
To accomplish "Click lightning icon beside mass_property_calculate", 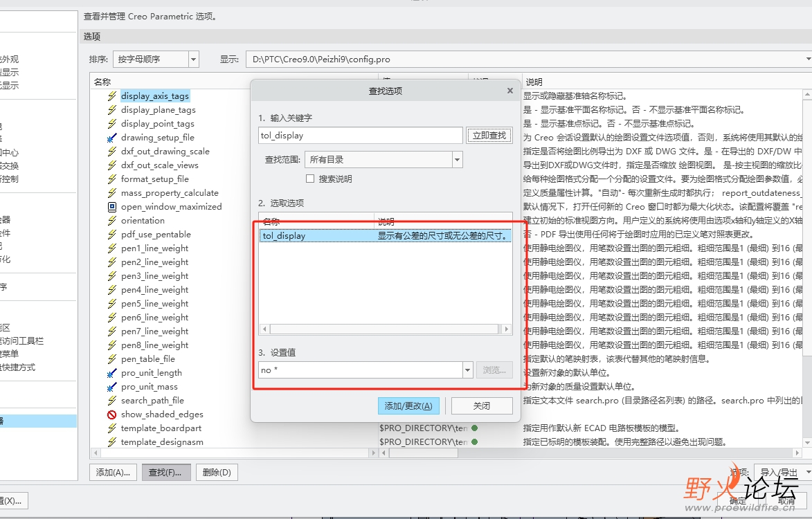I will point(112,193).
